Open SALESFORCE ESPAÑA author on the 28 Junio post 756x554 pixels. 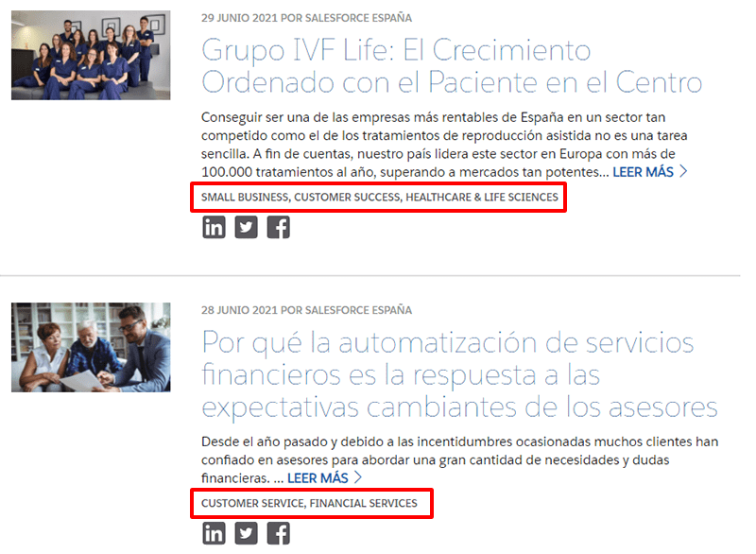358,310
